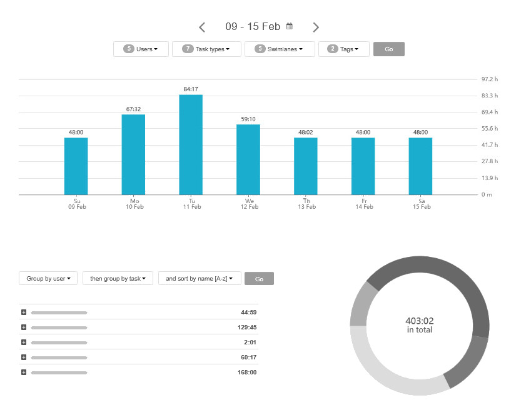
Task: Open the Swimlanes filter dropdown
Action: 280,49
